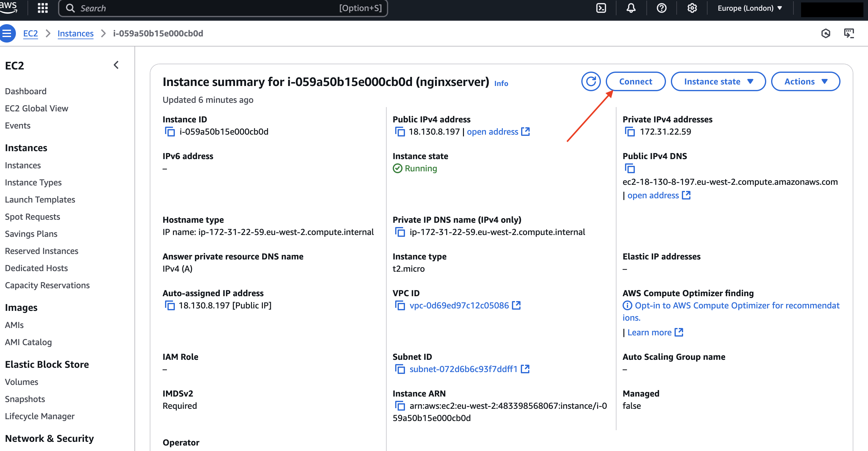Click the Info link next to the title
Image resolution: width=868 pixels, height=451 pixels.
click(501, 83)
